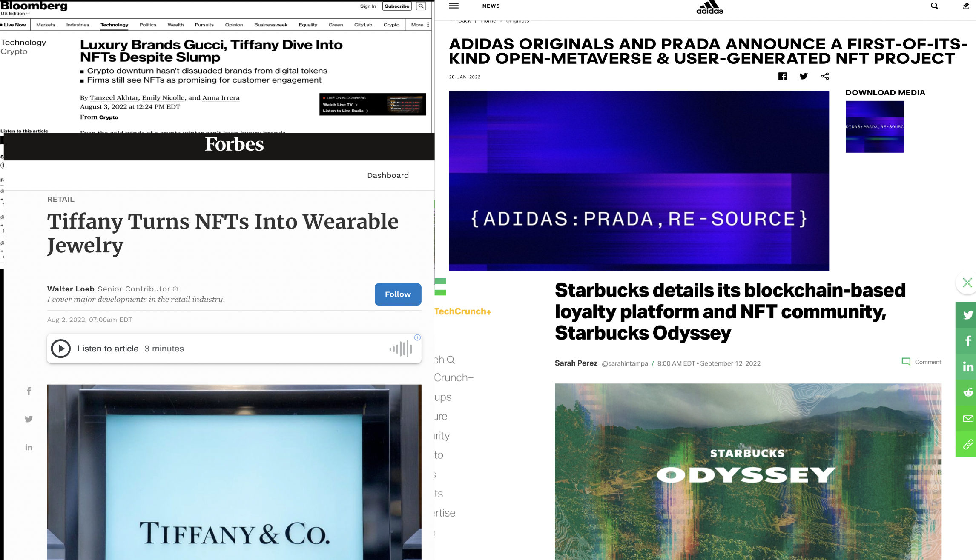
Task: Share TechCrunch article on LinkedIn
Action: 967,367
